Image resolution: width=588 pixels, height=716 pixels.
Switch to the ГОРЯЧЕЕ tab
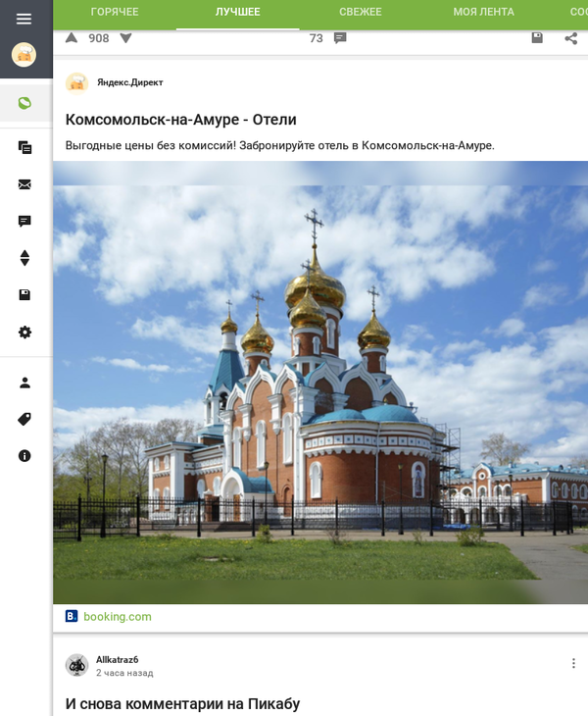(x=115, y=12)
